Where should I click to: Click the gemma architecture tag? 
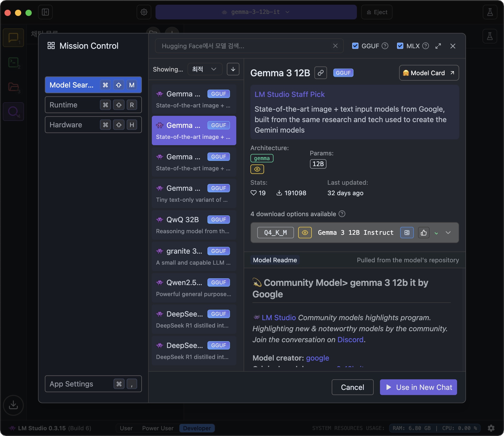click(x=262, y=158)
